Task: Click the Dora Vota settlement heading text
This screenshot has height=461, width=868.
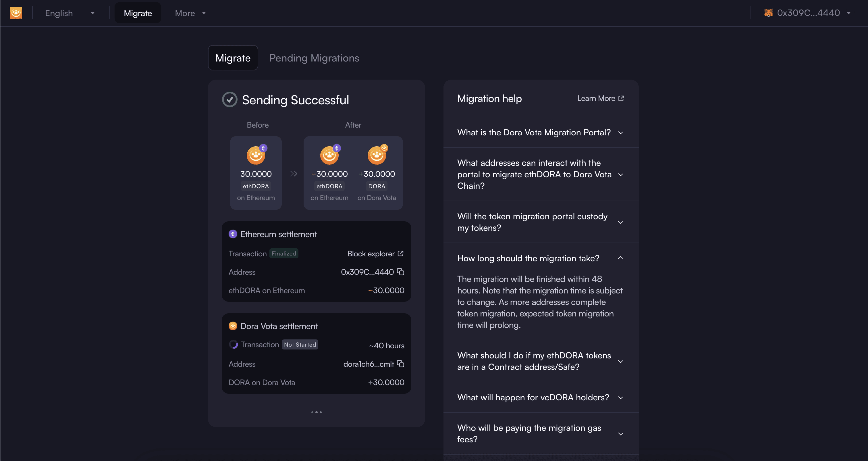Action: [279, 326]
